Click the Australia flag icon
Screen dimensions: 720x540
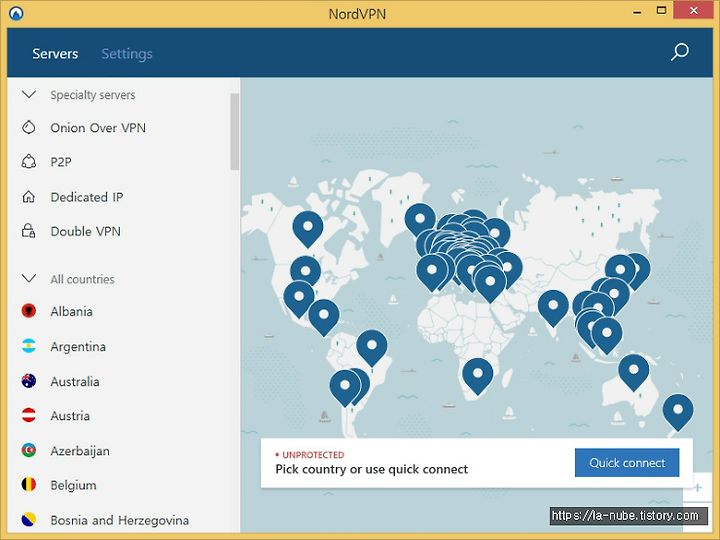[x=28, y=381]
